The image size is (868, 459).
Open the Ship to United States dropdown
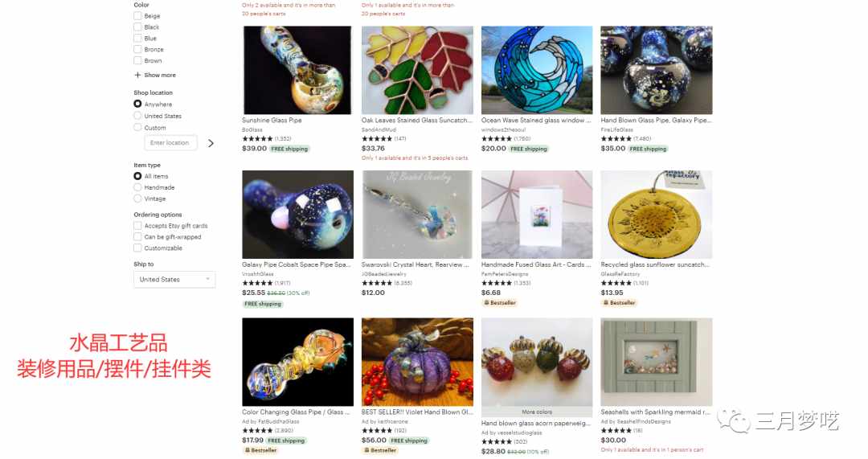[x=174, y=280]
